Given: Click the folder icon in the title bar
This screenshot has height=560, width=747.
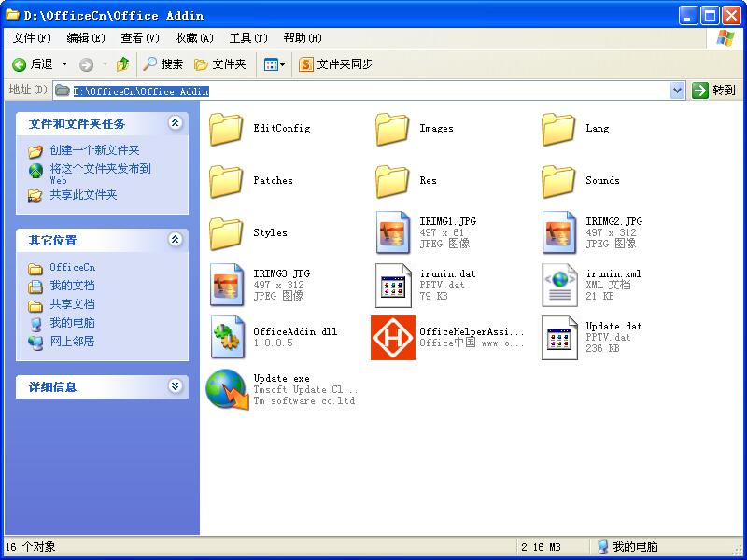Looking at the screenshot, I should coord(12,15).
